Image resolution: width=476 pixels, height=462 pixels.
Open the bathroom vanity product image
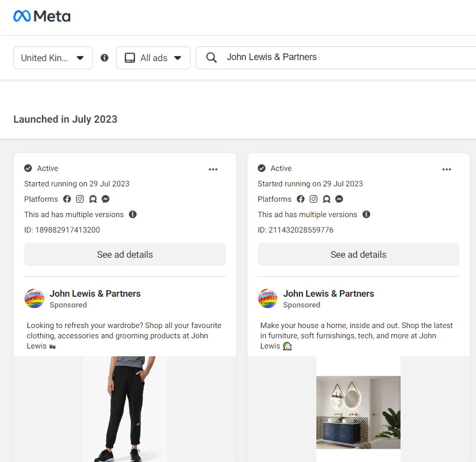[358, 412]
